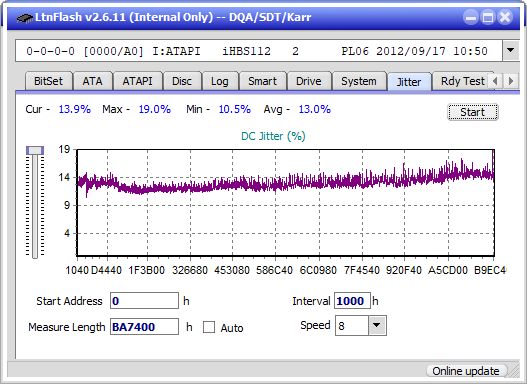
Task: Select the Jitter tab
Action: [409, 82]
